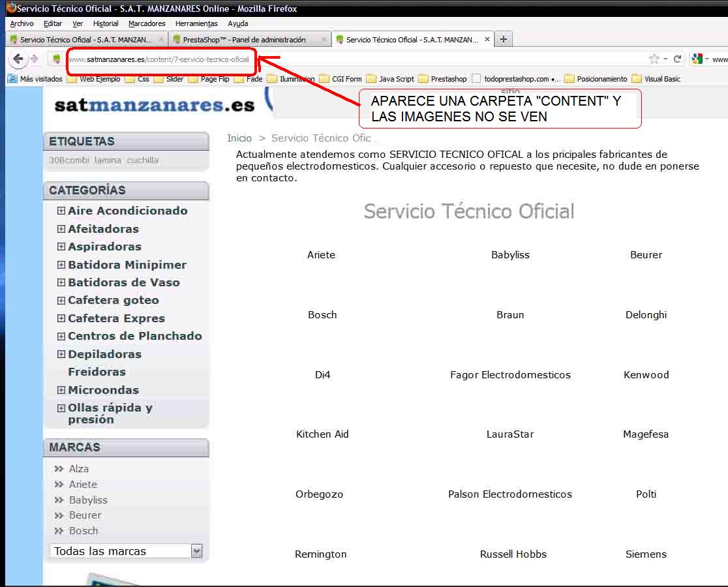This screenshot has width=728, height=587.
Task: Expand the Cafetera Expres category
Action: pos(61,318)
